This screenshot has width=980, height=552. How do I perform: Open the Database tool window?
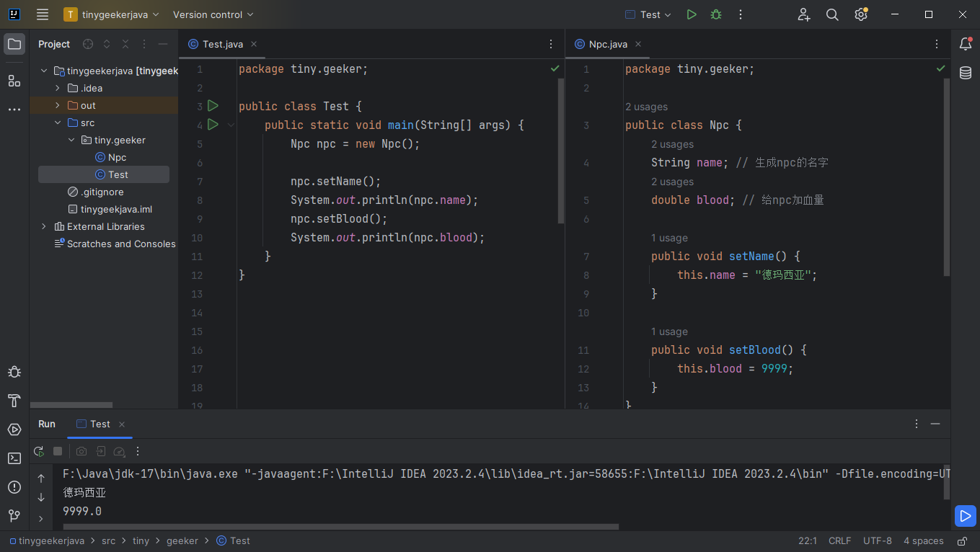[966, 73]
